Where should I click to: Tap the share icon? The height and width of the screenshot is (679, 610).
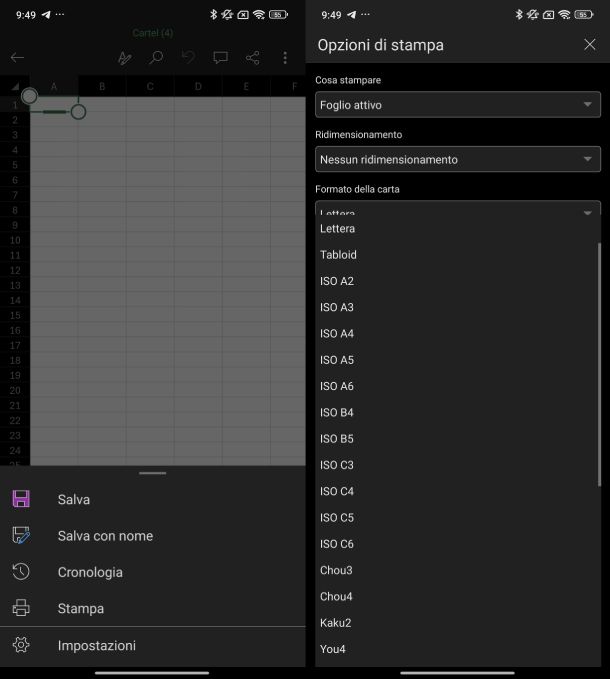tap(252, 58)
